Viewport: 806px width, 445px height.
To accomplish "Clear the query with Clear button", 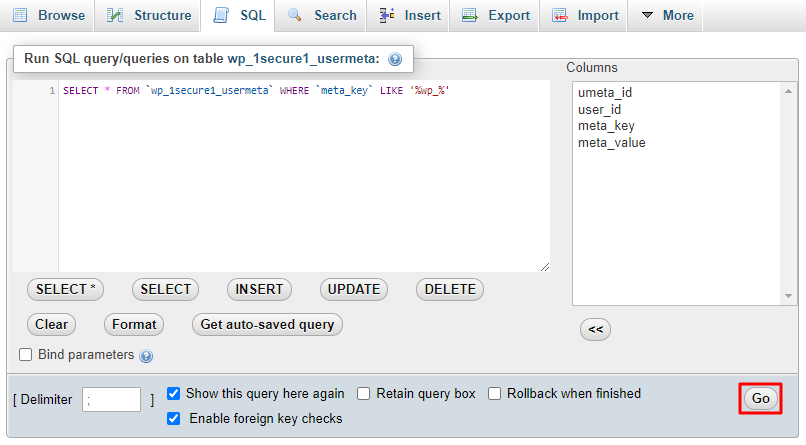I will tap(51, 324).
